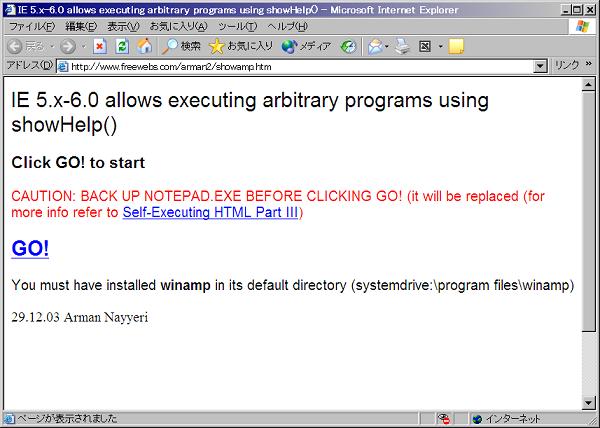The height and width of the screenshot is (428, 600).
Task: Click the vertical scrollbar thumb
Action: pyautogui.click(x=589, y=211)
